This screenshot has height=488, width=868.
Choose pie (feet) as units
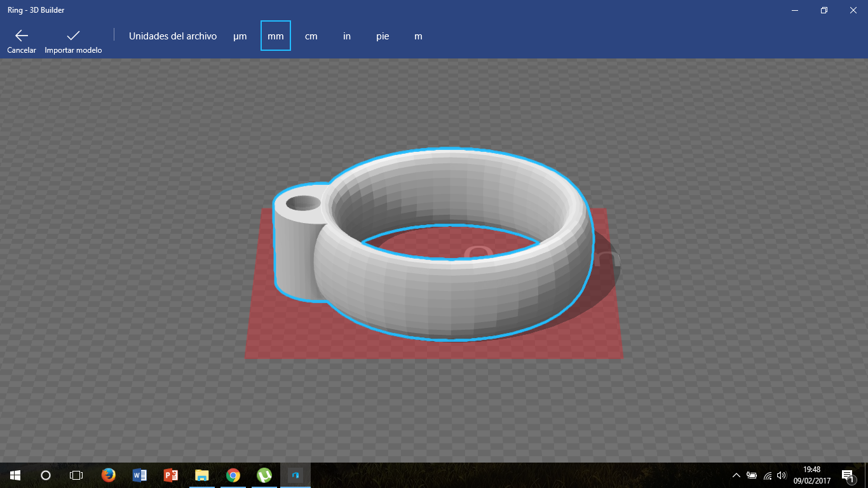(383, 36)
